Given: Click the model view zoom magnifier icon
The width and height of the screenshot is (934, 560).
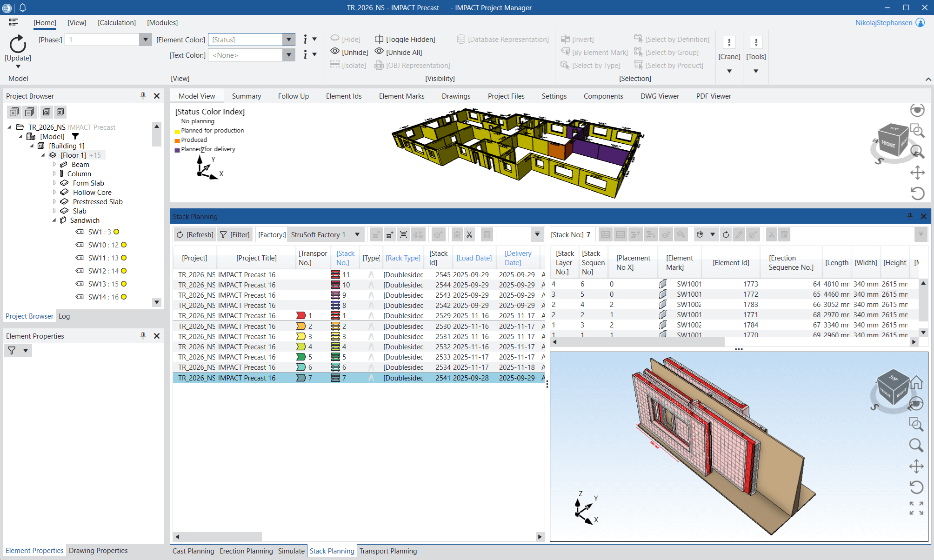Looking at the screenshot, I should coord(917,152).
